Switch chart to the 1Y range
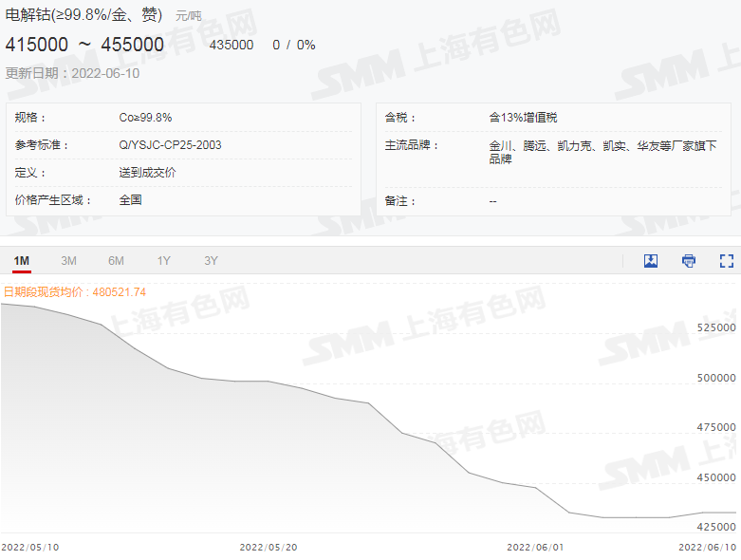 [164, 261]
